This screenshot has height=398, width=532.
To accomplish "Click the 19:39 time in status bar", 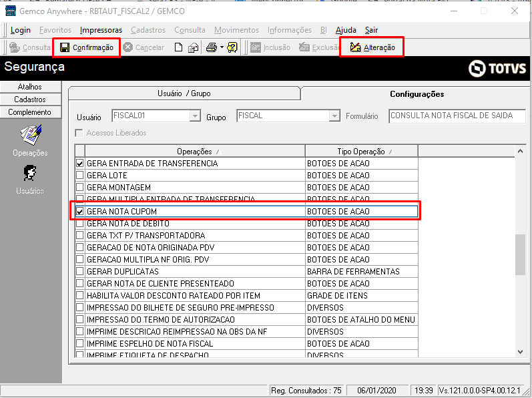I will (x=423, y=391).
